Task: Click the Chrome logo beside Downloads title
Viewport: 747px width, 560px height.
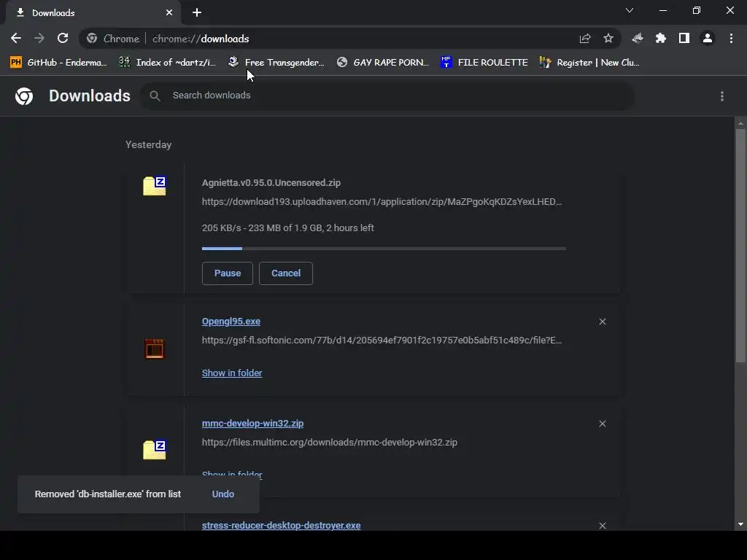Action: tap(24, 96)
